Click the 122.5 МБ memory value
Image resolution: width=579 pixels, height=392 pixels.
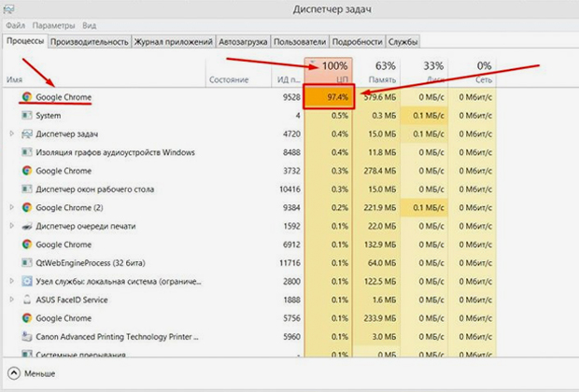(379, 281)
